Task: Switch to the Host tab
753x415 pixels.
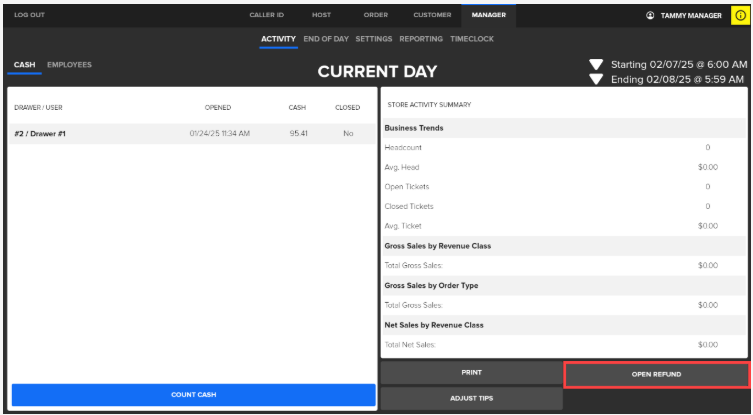Action: [x=321, y=15]
